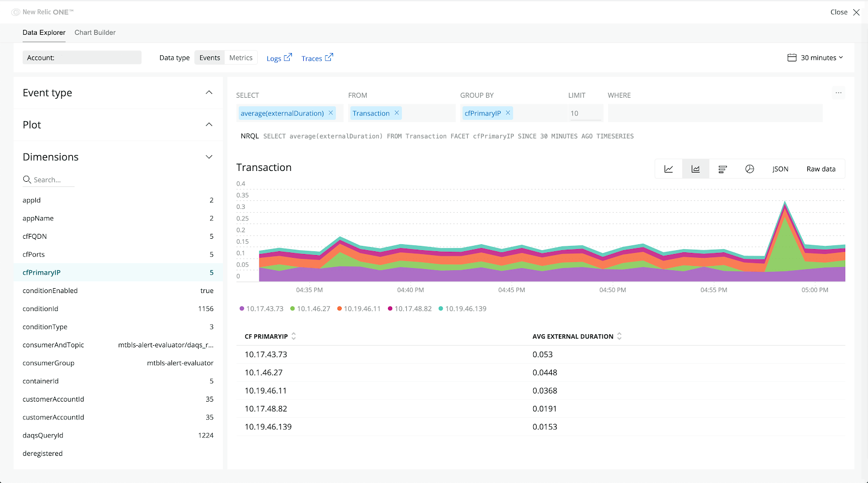Select the containerId dimension
This screenshot has height=483, width=868.
(x=118, y=381)
